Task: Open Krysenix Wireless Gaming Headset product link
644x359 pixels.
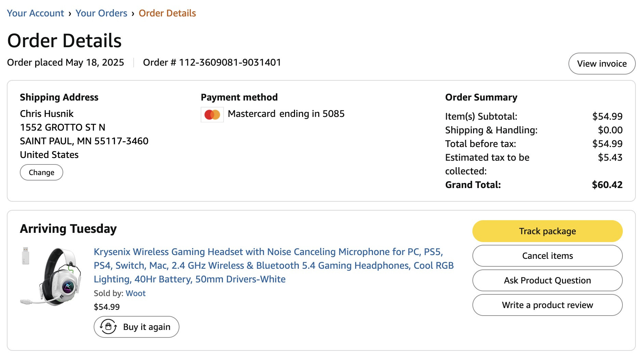Action: coord(274,265)
